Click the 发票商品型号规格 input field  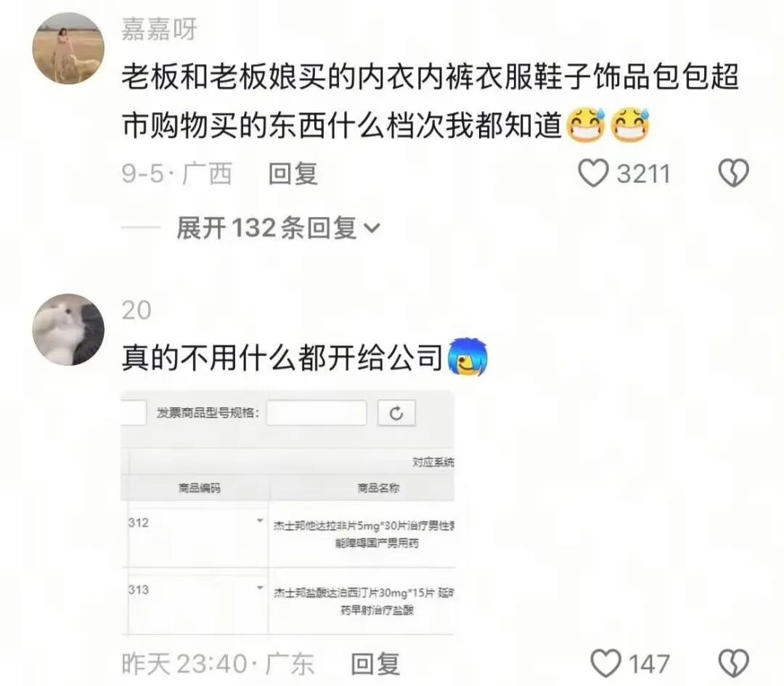coord(316,413)
